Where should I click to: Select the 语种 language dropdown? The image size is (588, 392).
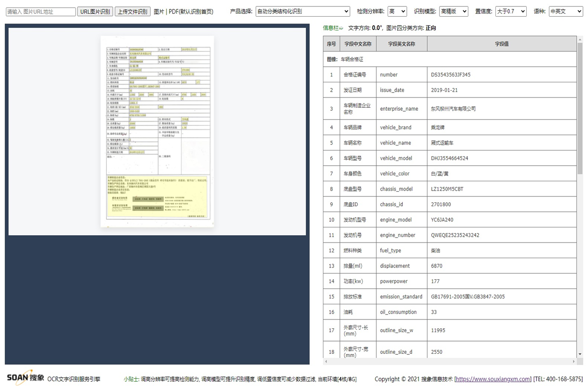[x=565, y=11]
